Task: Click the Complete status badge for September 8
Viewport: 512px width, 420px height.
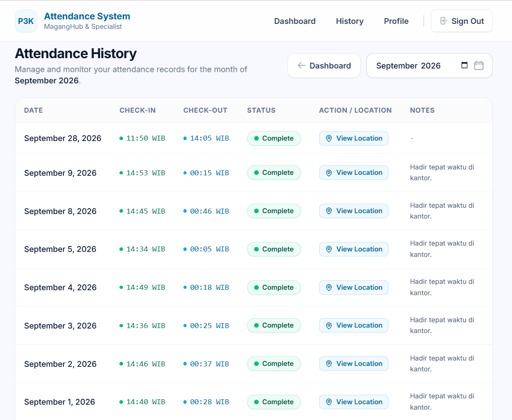Action: [274, 211]
